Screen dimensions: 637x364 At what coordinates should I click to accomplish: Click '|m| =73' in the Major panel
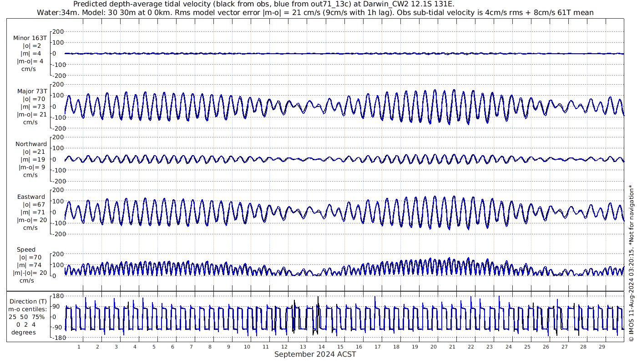click(x=32, y=107)
